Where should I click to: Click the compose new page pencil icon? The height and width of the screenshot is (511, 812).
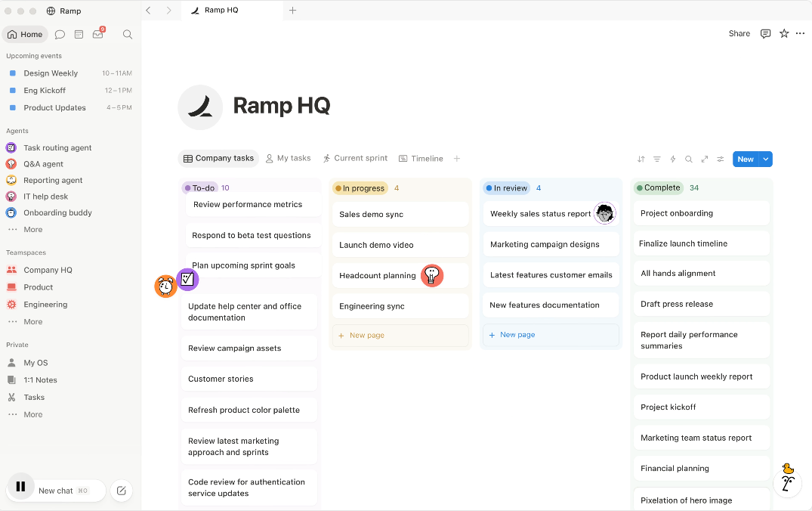121,491
